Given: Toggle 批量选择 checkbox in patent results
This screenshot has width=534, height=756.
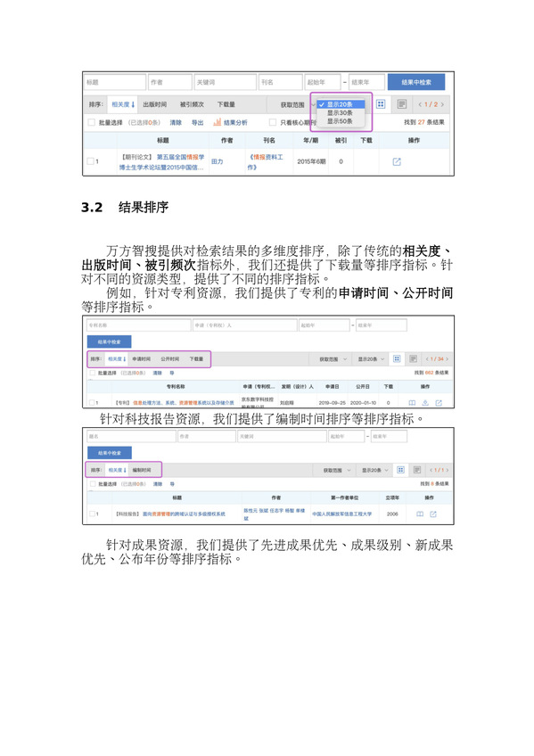Looking at the screenshot, I should [x=92, y=373].
